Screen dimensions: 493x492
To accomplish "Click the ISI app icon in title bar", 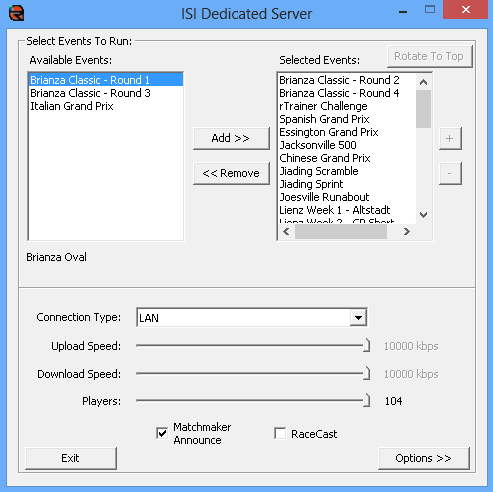I will click(x=16, y=13).
